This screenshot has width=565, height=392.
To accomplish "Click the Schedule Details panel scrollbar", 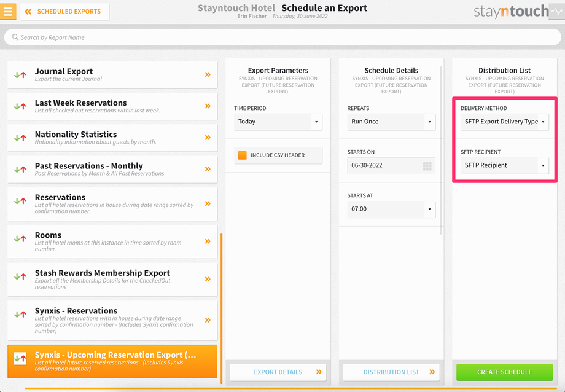I will tap(441, 151).
